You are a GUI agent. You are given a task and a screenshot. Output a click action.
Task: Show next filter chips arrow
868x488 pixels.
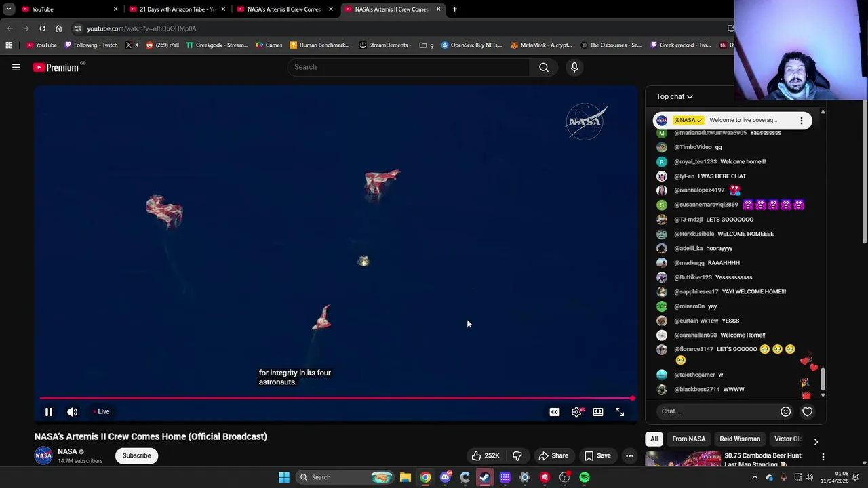(x=816, y=441)
